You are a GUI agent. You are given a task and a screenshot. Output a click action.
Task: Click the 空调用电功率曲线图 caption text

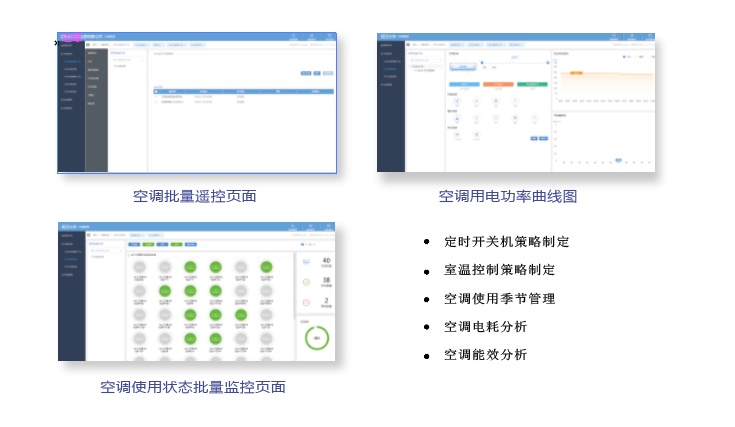(508, 196)
